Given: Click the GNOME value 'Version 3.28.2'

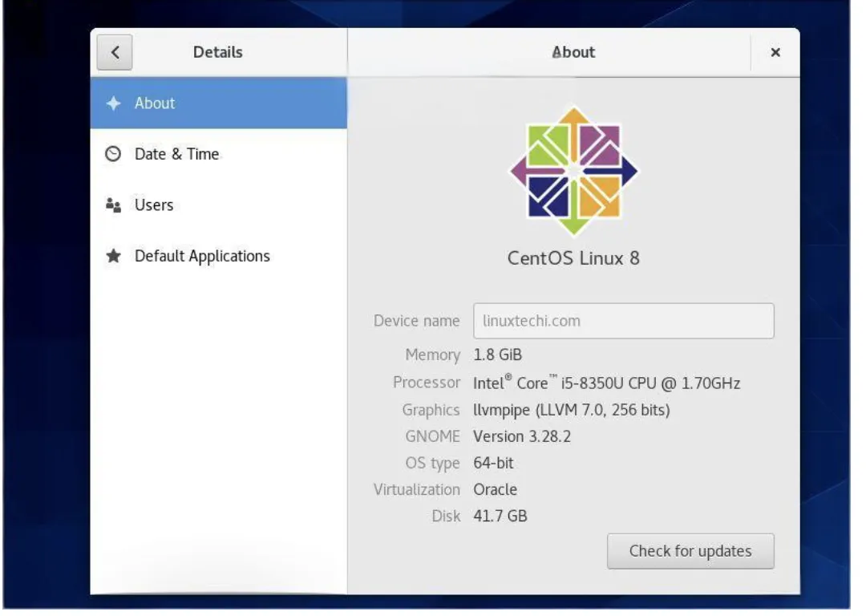Looking at the screenshot, I should [x=522, y=436].
